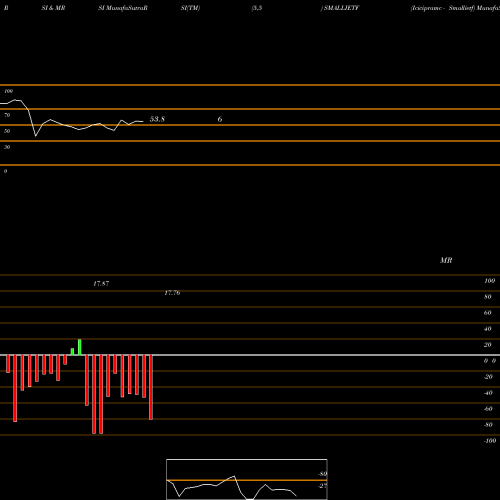Click the MR axis label -60

point(488,409)
